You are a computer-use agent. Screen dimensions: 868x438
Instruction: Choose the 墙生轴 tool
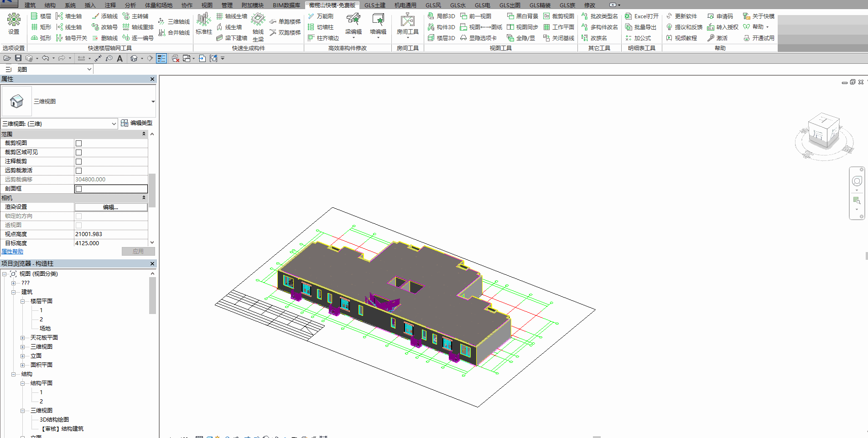point(69,16)
